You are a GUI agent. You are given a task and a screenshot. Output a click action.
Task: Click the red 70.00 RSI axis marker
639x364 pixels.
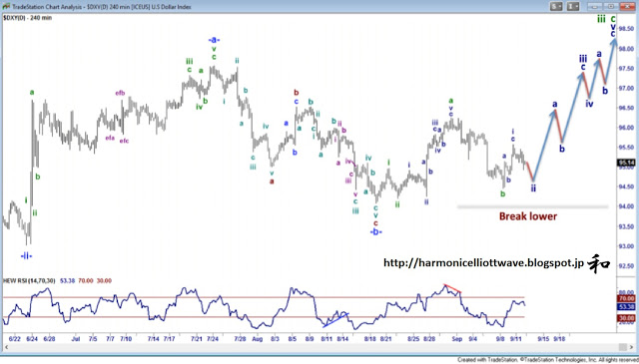coord(626,298)
